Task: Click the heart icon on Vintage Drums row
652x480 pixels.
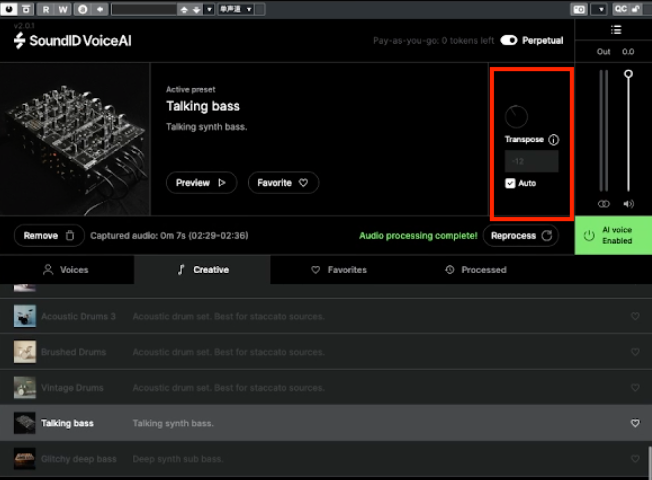Action: (x=635, y=387)
